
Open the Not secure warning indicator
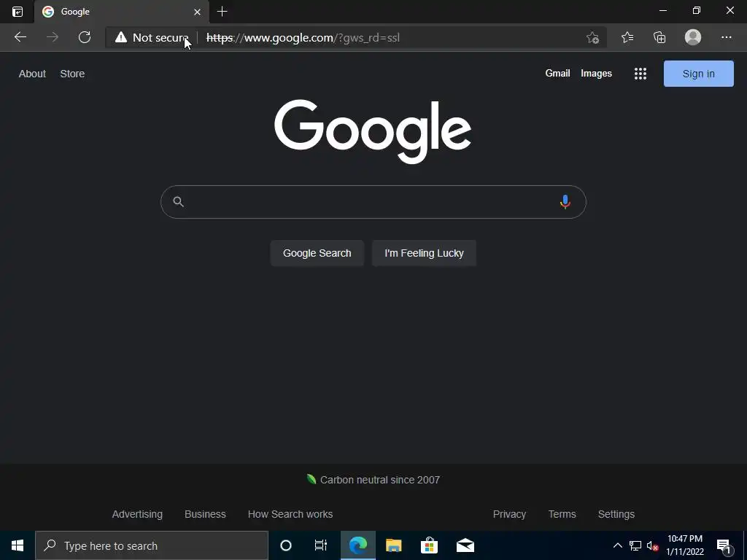click(152, 38)
